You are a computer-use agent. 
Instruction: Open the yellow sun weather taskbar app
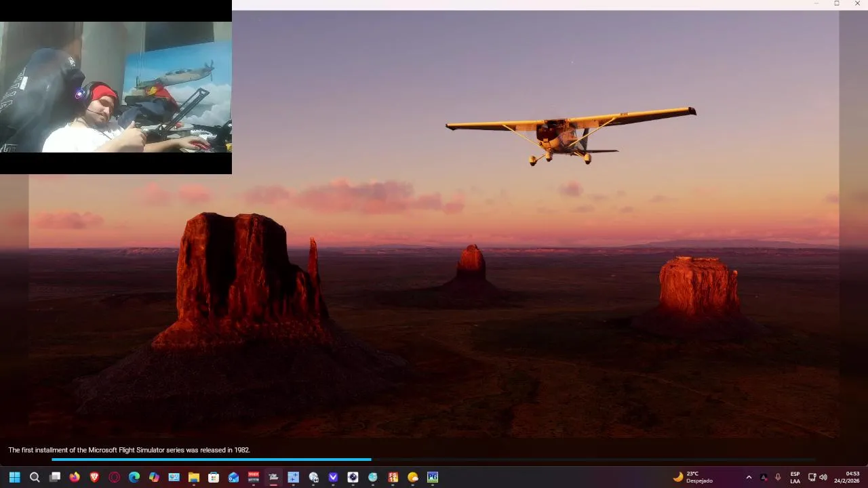tap(413, 477)
